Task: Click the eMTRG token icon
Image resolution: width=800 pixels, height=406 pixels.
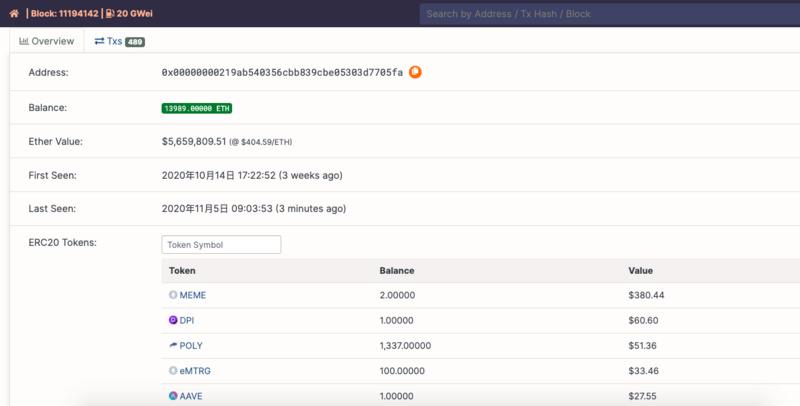Action: pyautogui.click(x=173, y=371)
